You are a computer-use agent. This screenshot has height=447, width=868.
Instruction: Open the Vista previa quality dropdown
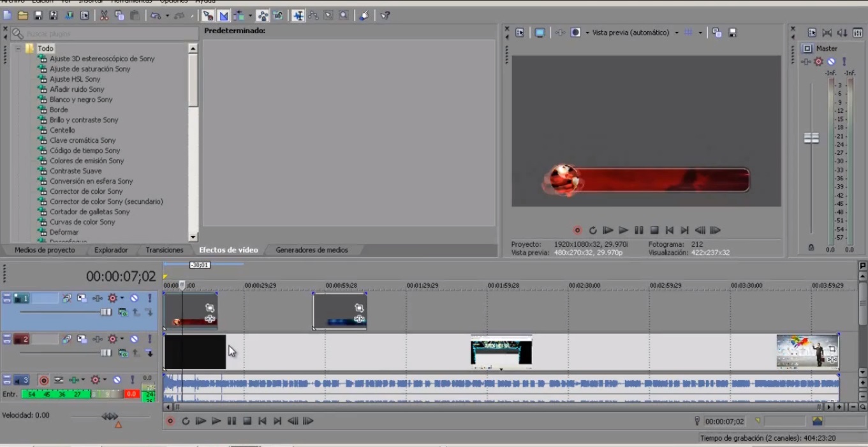(x=677, y=33)
